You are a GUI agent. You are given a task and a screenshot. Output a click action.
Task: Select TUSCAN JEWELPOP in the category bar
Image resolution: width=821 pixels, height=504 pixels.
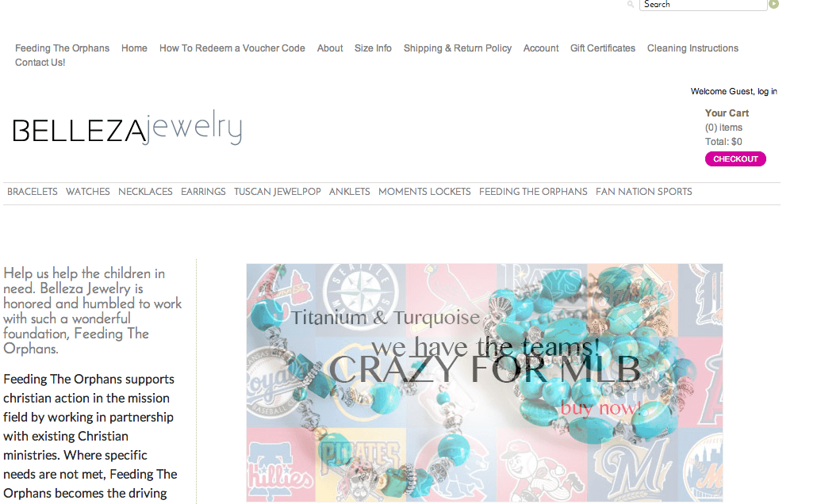pyautogui.click(x=277, y=192)
